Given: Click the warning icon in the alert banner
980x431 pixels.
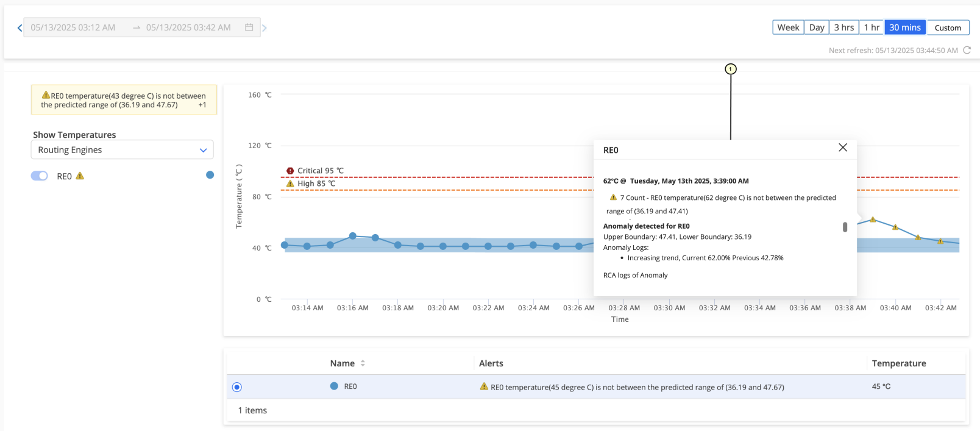Looking at the screenshot, I should [46, 95].
